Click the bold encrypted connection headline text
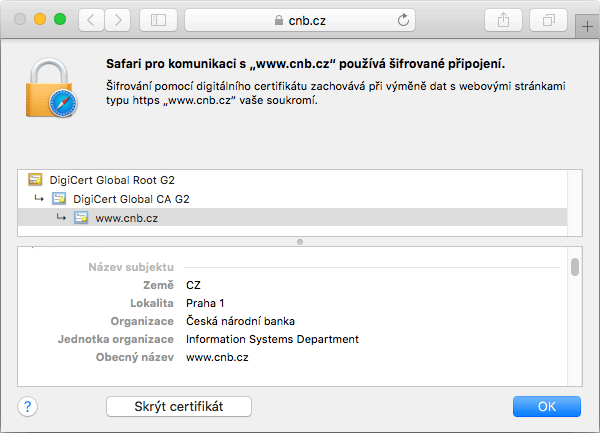600x433 pixels. (305, 63)
